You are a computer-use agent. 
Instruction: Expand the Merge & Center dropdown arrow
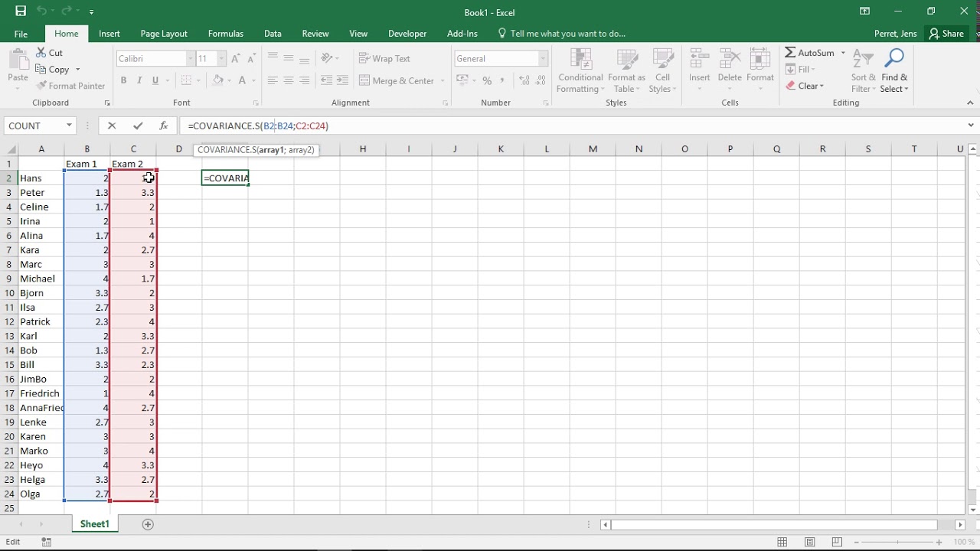(x=442, y=80)
